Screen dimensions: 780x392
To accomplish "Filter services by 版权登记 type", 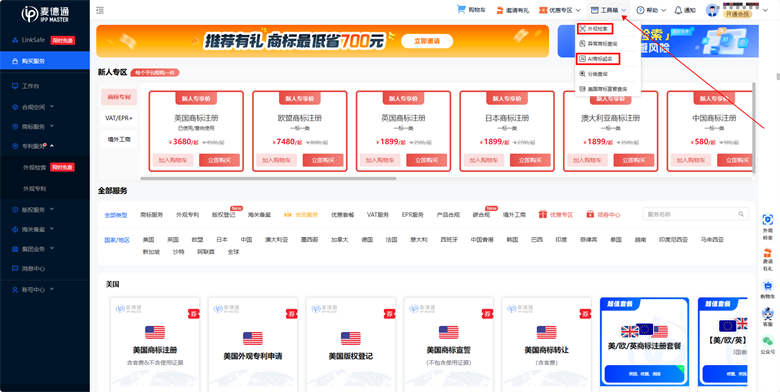I will 223,214.
